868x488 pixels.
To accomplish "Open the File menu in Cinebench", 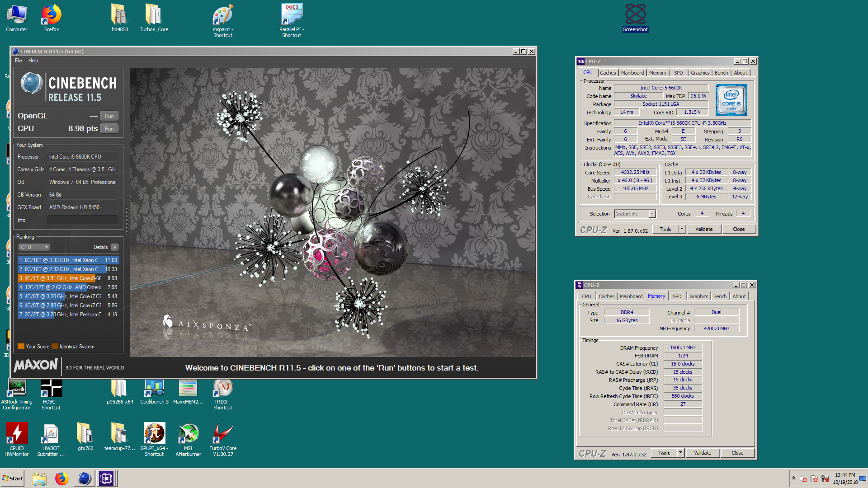I will coord(18,61).
